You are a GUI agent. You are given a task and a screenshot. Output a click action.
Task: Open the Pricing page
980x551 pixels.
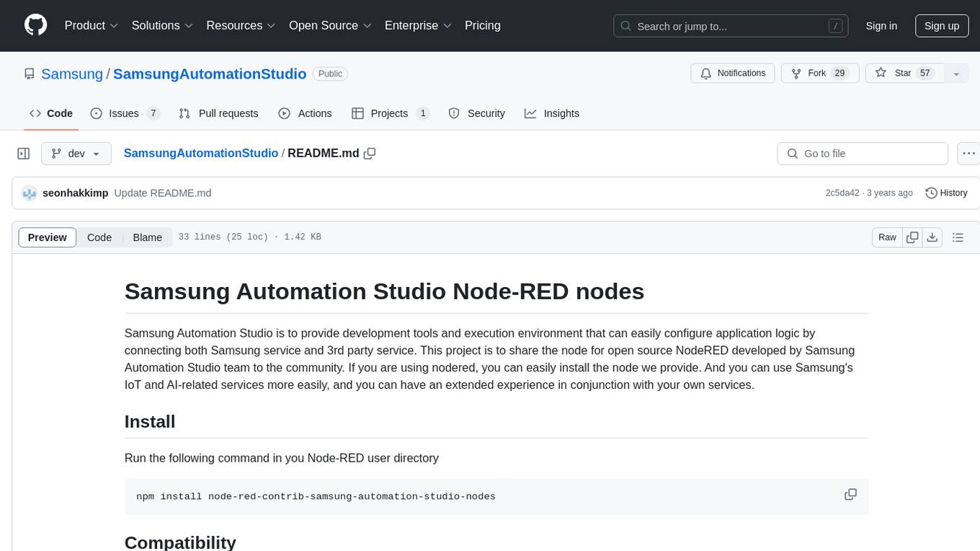483,25
